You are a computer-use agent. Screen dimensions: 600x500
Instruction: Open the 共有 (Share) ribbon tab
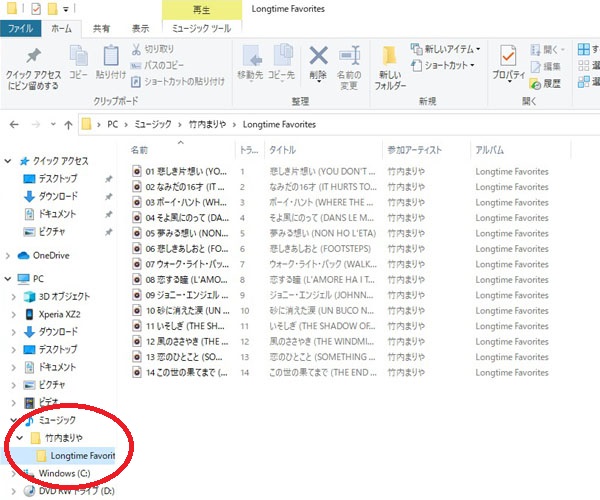pyautogui.click(x=102, y=29)
